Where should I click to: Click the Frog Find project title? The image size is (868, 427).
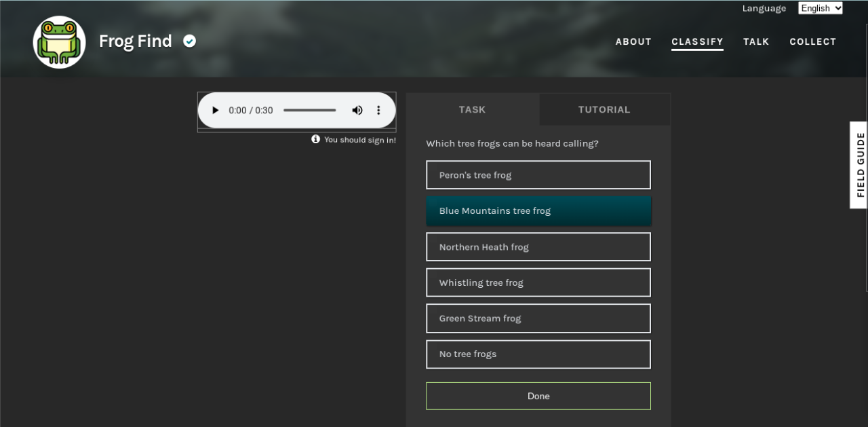click(136, 41)
